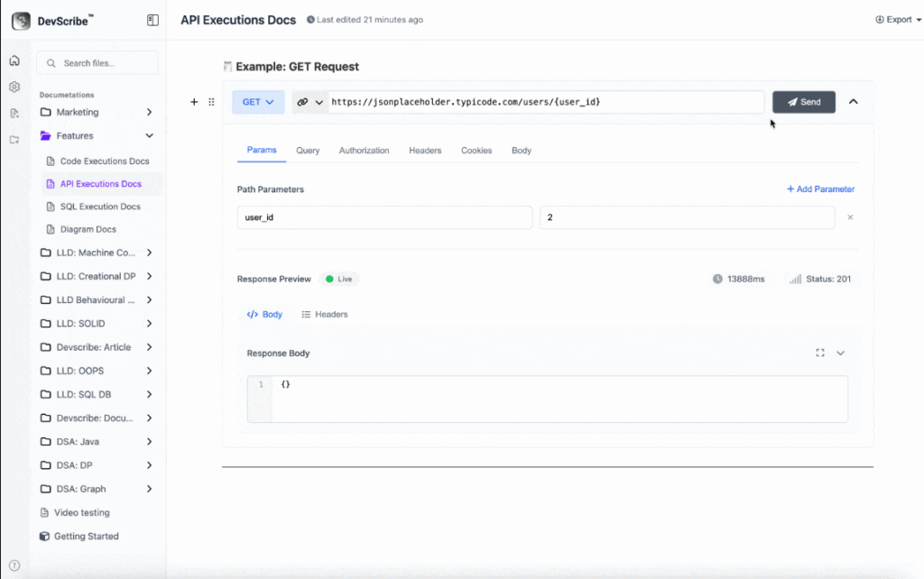
Task: Select the Home icon in the sidebar
Action: pos(15,60)
